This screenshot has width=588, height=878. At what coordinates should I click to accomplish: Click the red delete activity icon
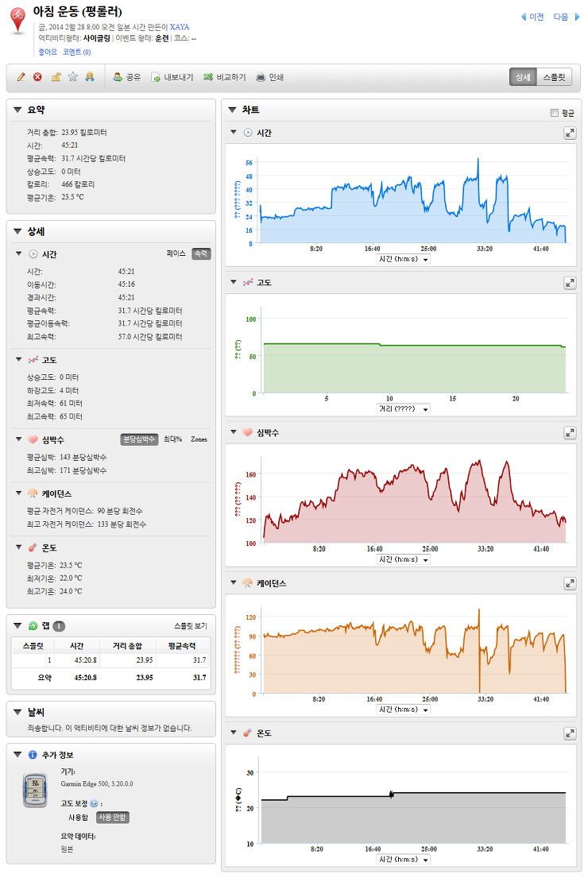37,77
